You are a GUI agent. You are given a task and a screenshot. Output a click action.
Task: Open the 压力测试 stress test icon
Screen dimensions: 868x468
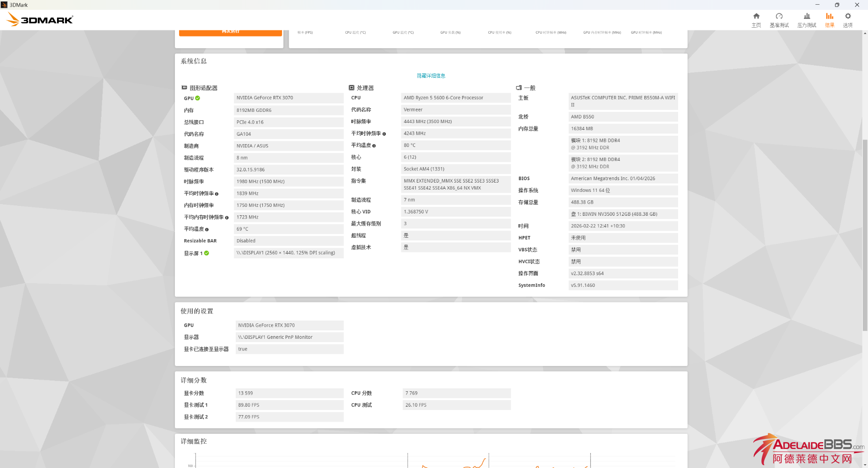click(x=807, y=20)
